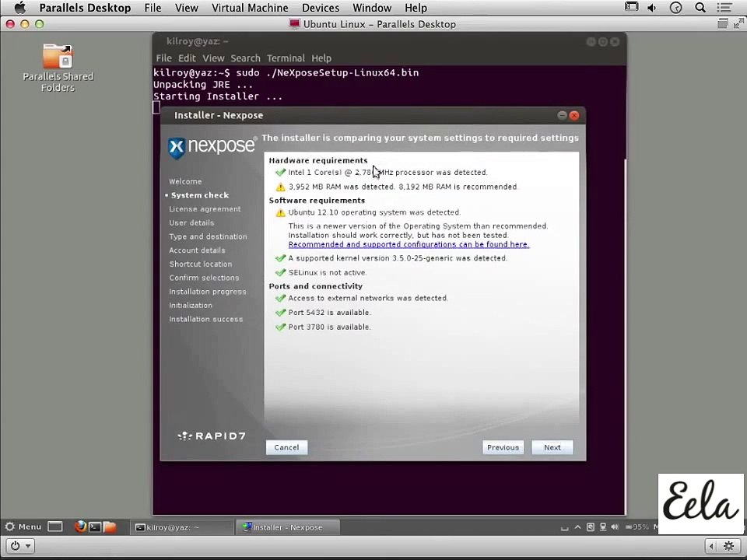Screen dimensions: 747x560
Task: Open Parallels settings gear in bottom bar
Action: pos(728,546)
